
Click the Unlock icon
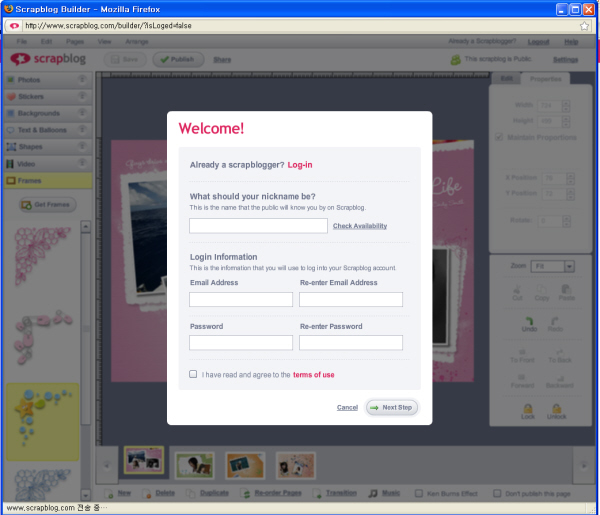[x=556, y=412]
